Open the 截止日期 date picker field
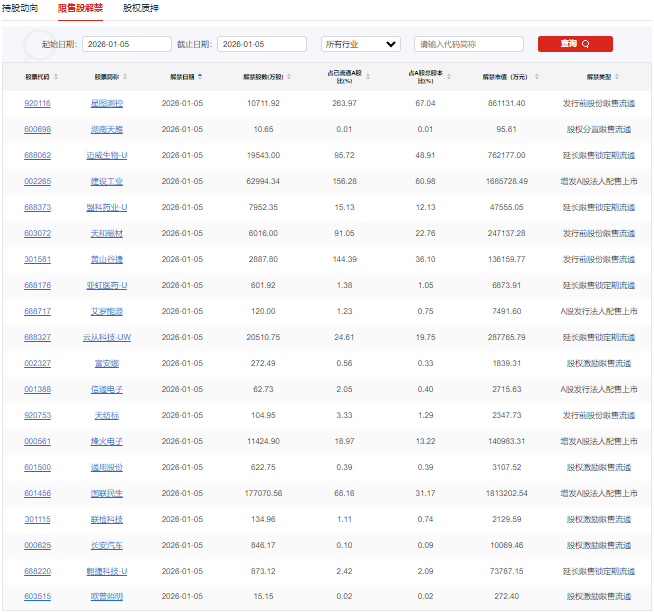Screen dimensions: 654x612 (261, 44)
